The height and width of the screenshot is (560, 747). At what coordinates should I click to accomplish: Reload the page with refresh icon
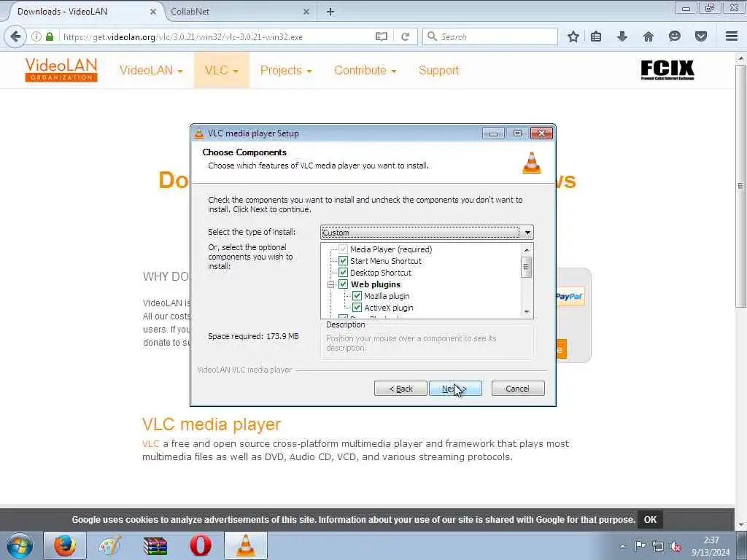coord(406,36)
